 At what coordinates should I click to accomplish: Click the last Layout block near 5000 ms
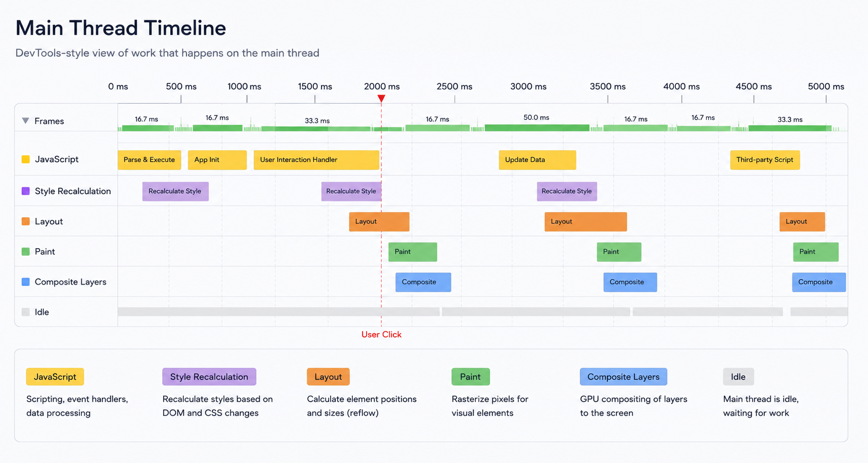point(802,222)
